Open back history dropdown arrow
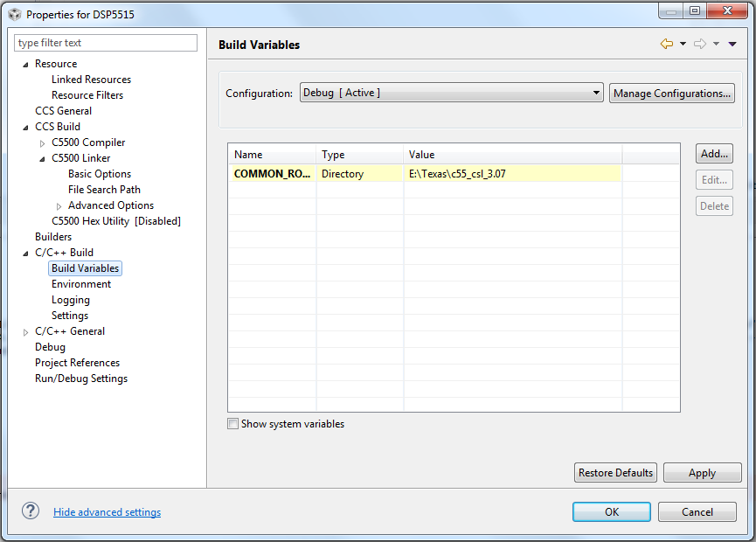The image size is (756, 542). (683, 44)
